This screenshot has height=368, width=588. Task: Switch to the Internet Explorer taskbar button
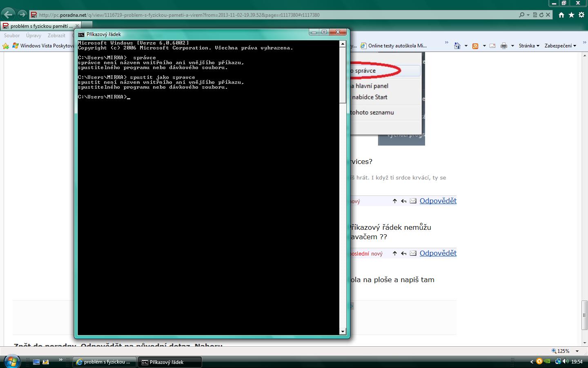[104, 362]
